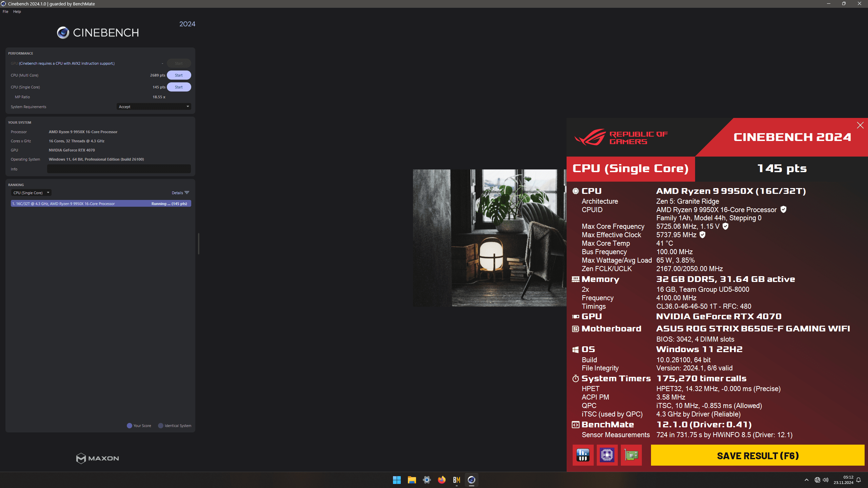868x488 pixels.
Task: Open Settings gear in the taskbar
Action: 427,480
